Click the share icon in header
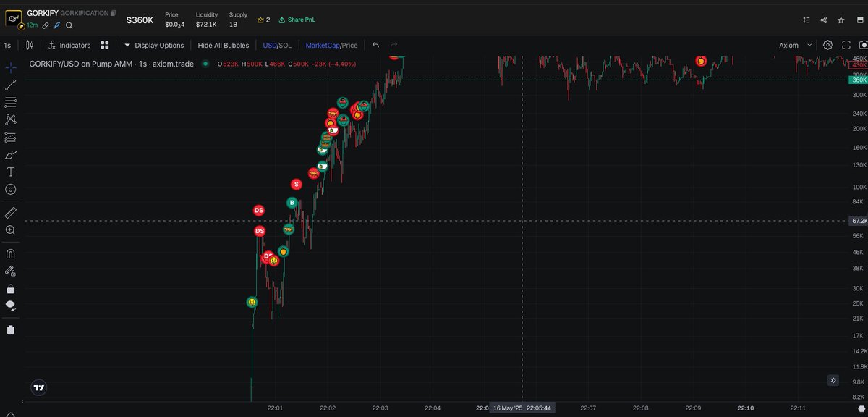 pyautogui.click(x=824, y=20)
